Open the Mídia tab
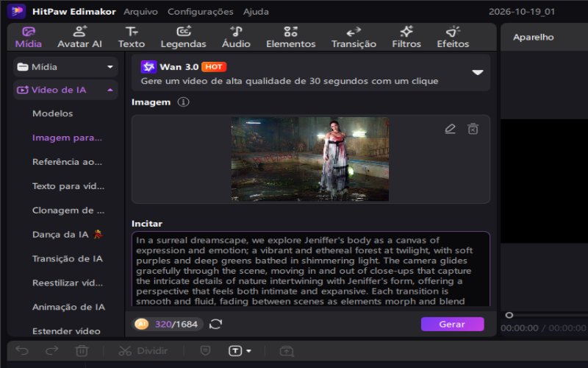This screenshot has width=588, height=368. [29, 38]
